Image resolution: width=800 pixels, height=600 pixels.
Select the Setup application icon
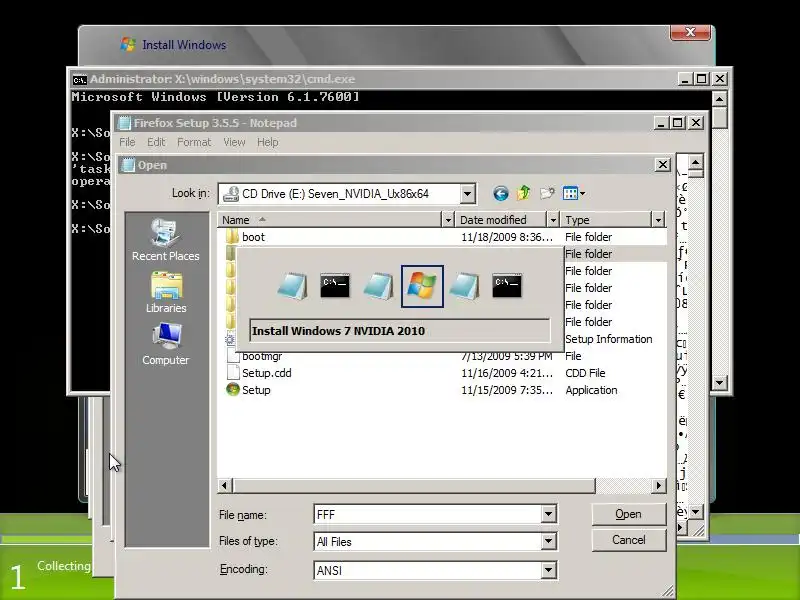pyautogui.click(x=233, y=389)
